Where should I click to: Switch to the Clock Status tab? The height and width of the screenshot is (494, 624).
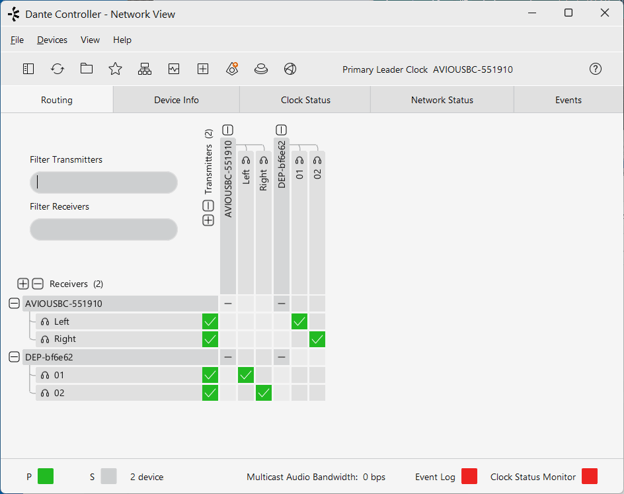pyautogui.click(x=305, y=100)
